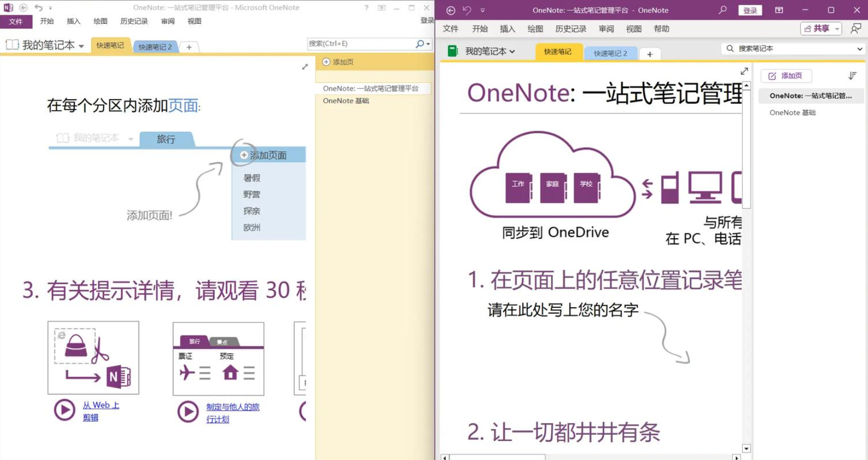The image size is (868, 460).
Task: Open 搜索笔记本 scope dropdown arrow
Action: [x=860, y=48]
